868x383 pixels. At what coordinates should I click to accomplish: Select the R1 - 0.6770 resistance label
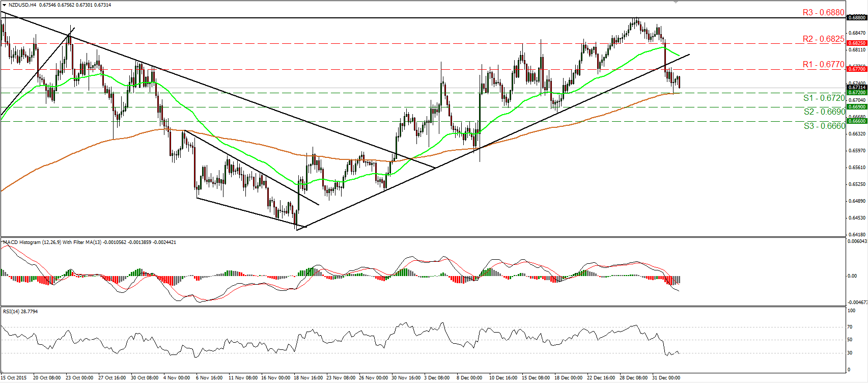[823, 64]
